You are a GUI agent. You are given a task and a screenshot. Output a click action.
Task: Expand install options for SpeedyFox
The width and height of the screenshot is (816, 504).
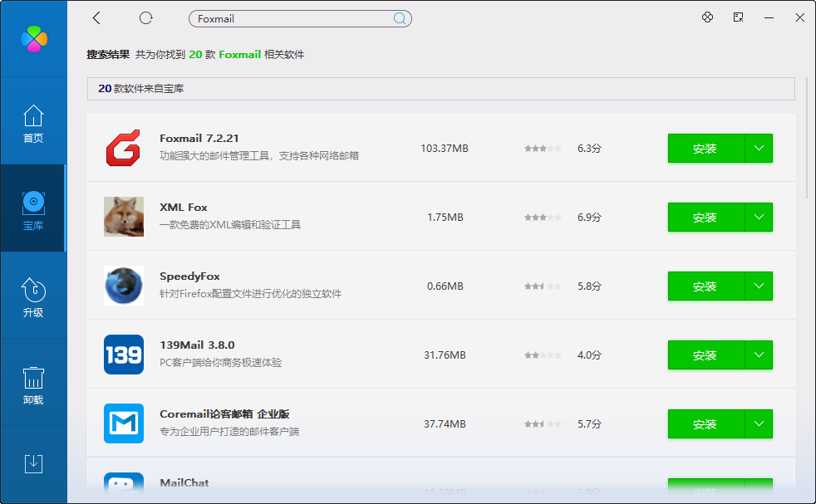[x=759, y=286]
